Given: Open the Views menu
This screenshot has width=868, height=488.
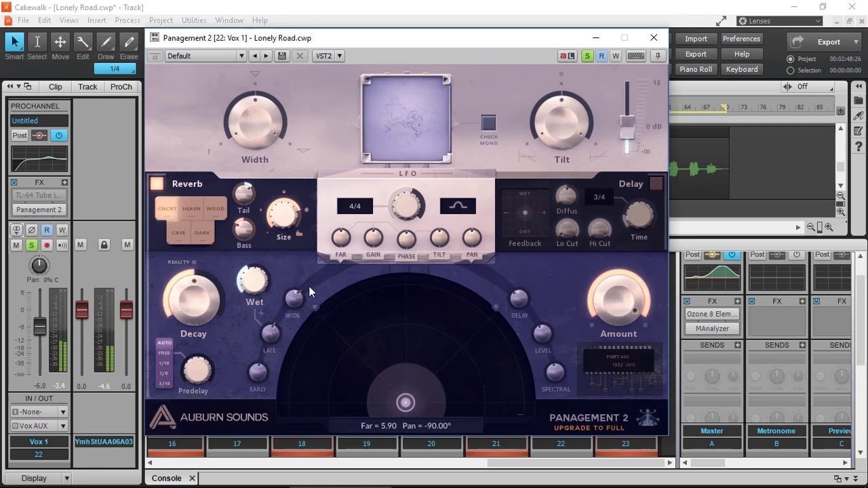Looking at the screenshot, I should coord(68,20).
